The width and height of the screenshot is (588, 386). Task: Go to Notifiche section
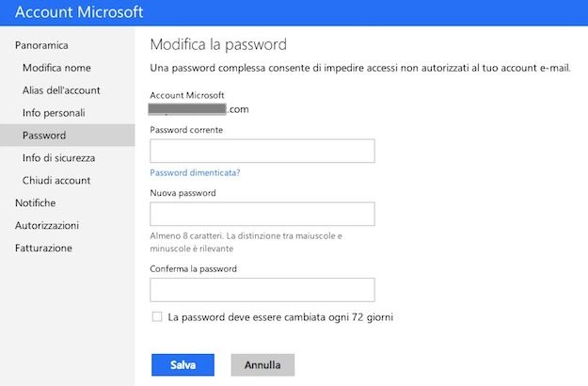(35, 203)
